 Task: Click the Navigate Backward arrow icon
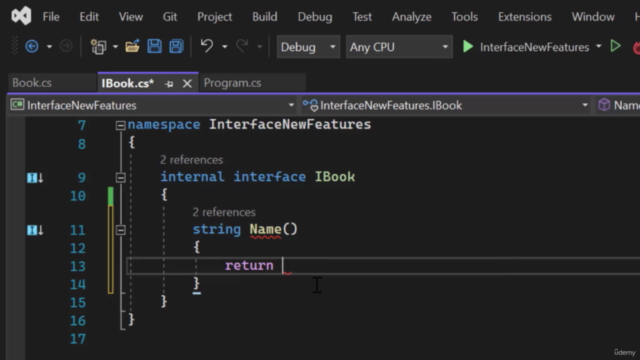coord(32,47)
